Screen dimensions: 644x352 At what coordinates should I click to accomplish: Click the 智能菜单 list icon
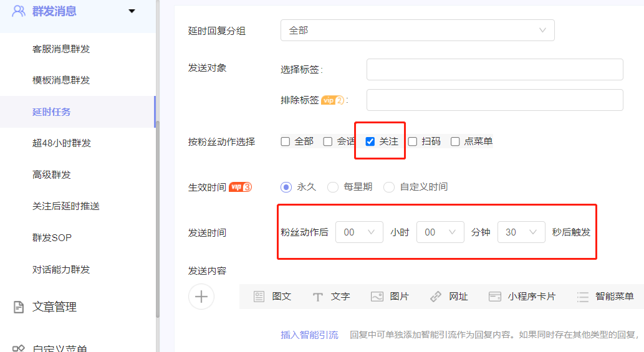(583, 297)
